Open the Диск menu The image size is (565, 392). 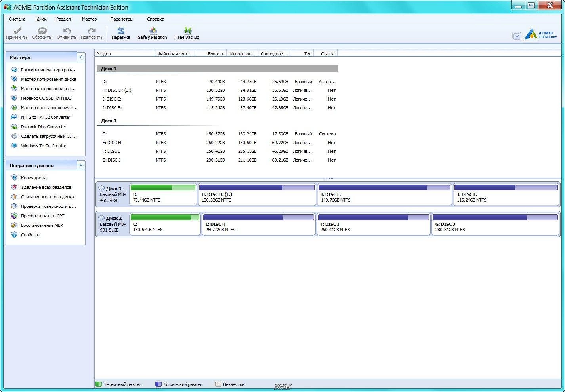(42, 19)
